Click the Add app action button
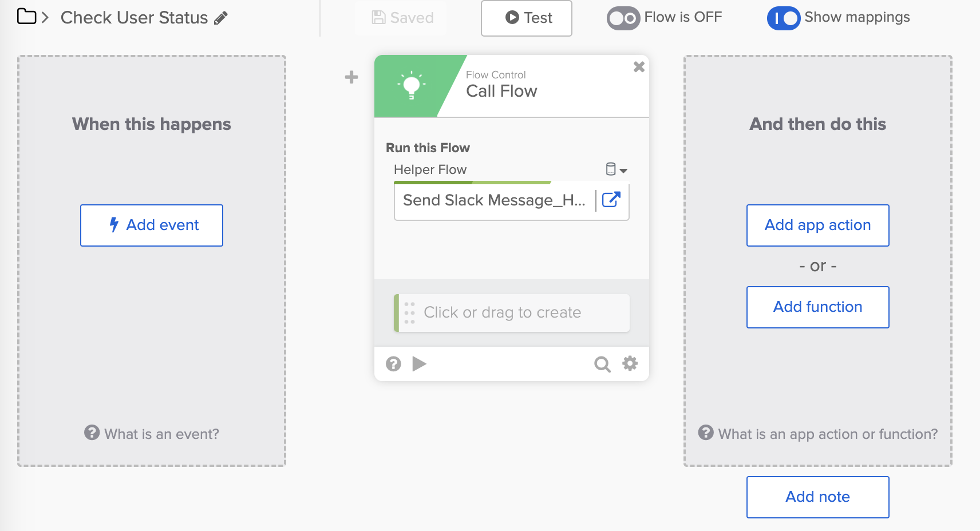Screen dimensions: 980x531 (x=817, y=225)
